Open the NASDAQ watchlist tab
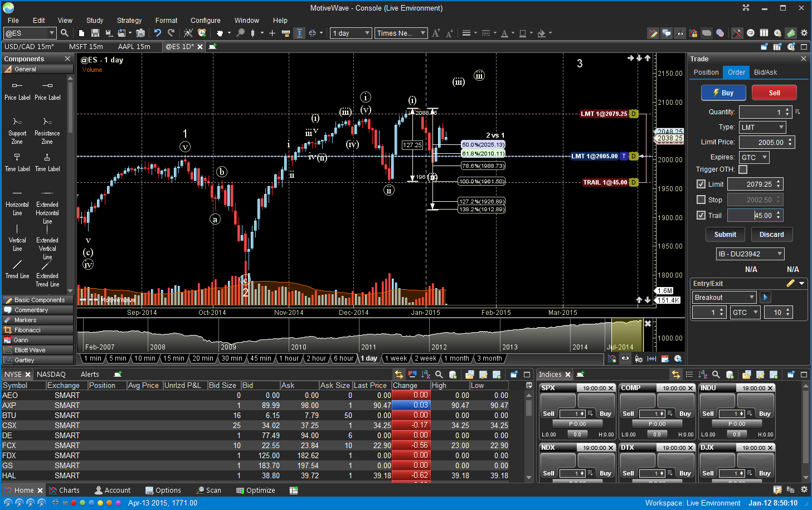Image resolution: width=812 pixels, height=510 pixels. point(51,374)
